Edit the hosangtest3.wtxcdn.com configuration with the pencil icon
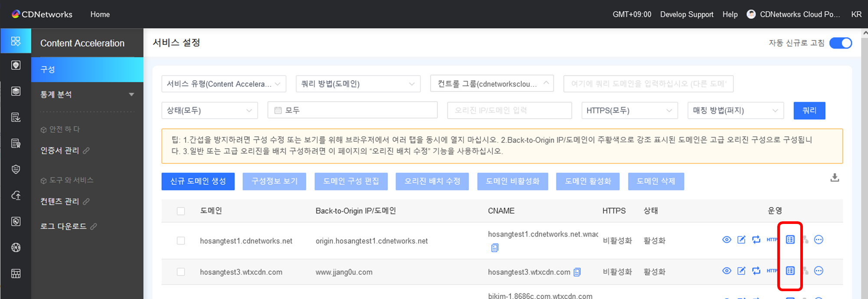 pyautogui.click(x=741, y=271)
